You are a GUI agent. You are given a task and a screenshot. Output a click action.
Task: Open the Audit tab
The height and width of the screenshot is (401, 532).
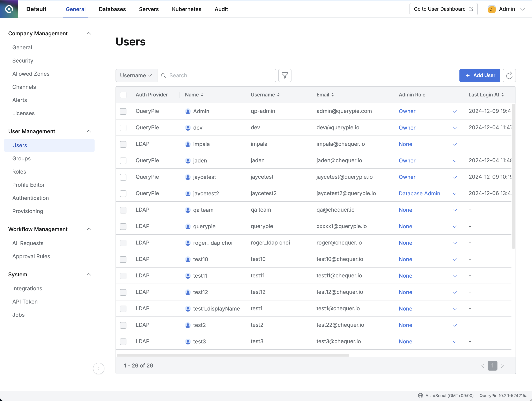(221, 9)
